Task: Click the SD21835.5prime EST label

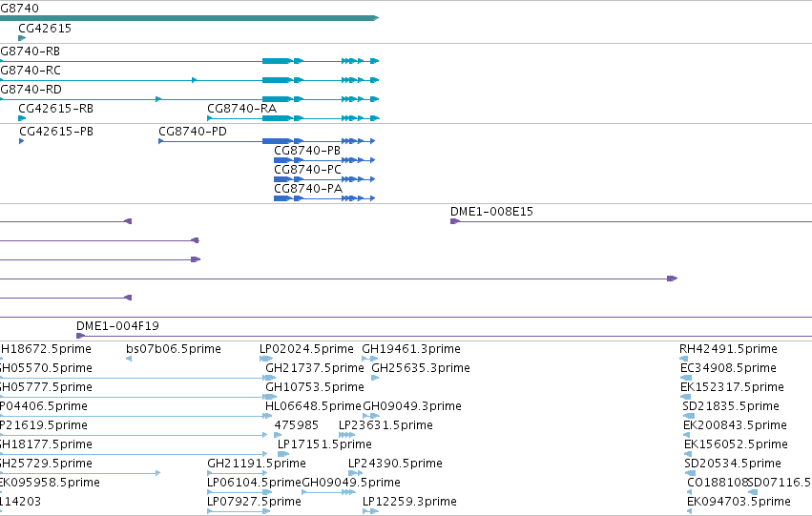Action: (x=731, y=406)
